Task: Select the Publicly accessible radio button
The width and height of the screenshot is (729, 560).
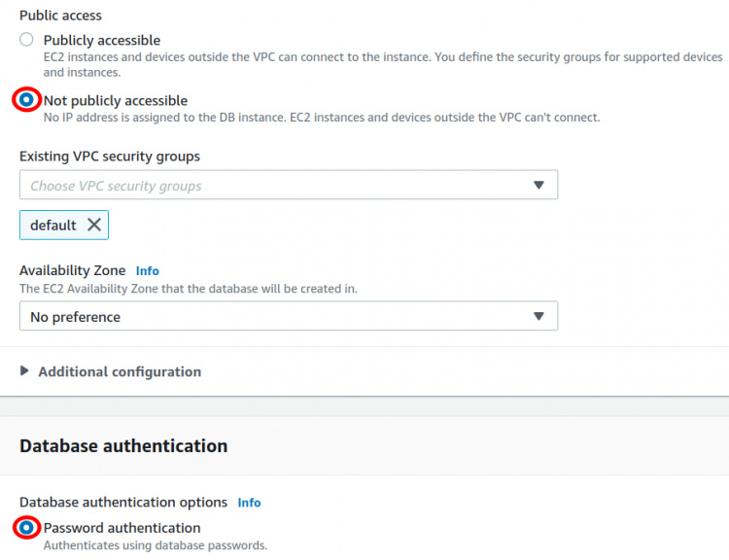Action: tap(26, 40)
